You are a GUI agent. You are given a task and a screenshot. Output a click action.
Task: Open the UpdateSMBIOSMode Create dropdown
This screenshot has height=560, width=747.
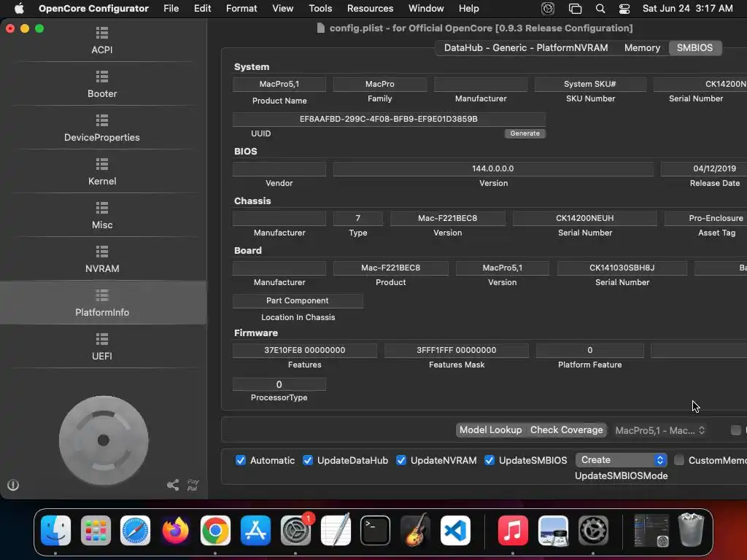point(621,459)
